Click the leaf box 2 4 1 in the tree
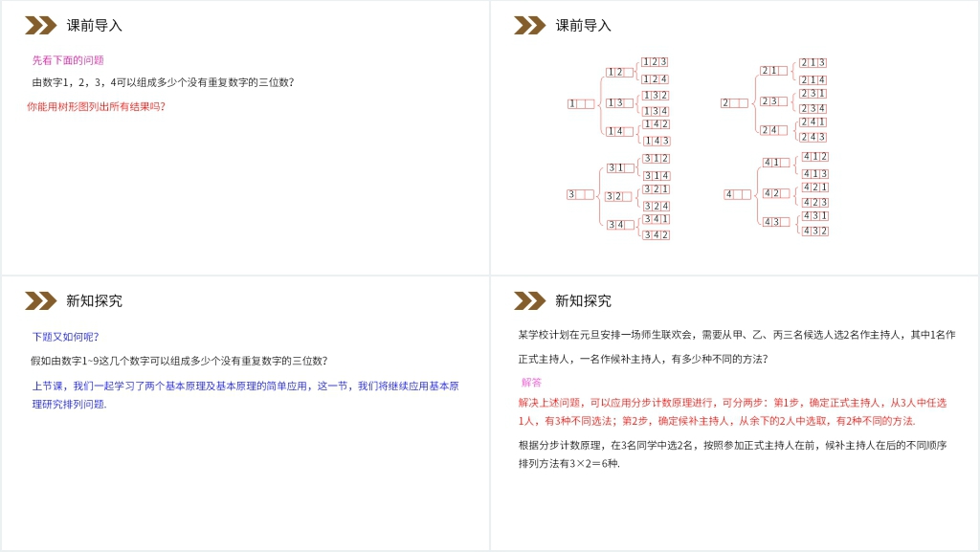The width and height of the screenshot is (980, 552). pos(813,122)
